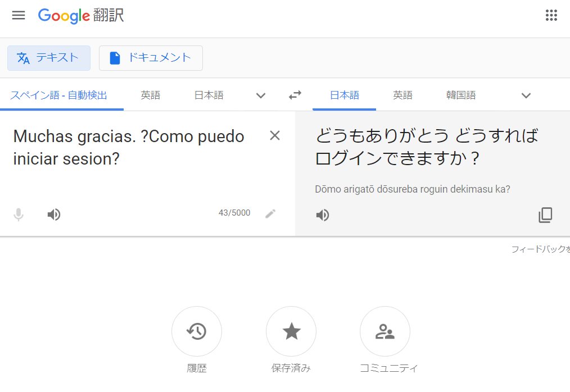Click the Google 翻訳 logo
The width and height of the screenshot is (570, 392).
coord(81,16)
